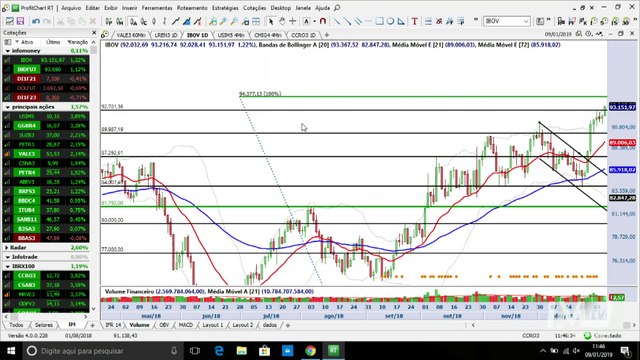The width and height of the screenshot is (640, 360).
Task: Select the Todos quotes list tab
Action: 16,325
